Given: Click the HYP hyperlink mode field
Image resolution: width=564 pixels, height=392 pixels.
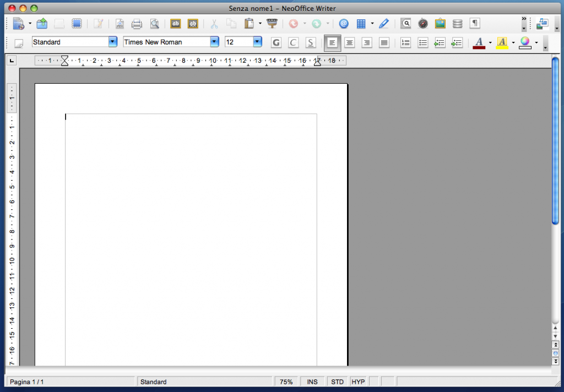Looking at the screenshot, I should [x=358, y=382].
